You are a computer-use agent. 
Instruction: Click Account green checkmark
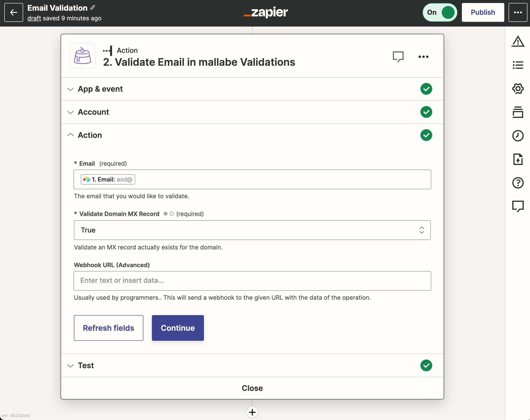click(426, 112)
